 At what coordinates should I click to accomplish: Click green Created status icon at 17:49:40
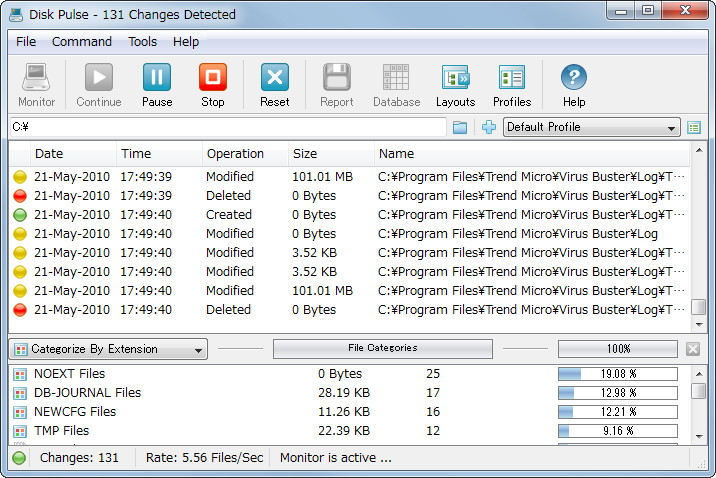click(20, 215)
